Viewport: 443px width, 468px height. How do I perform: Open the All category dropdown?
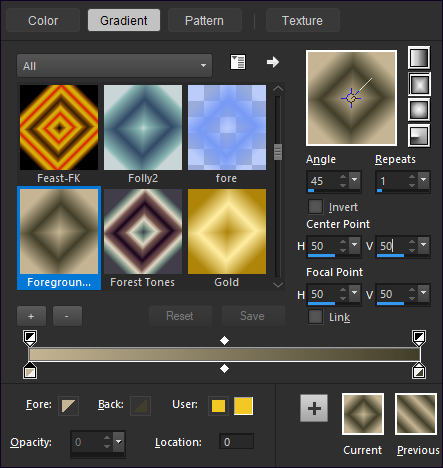pos(114,66)
